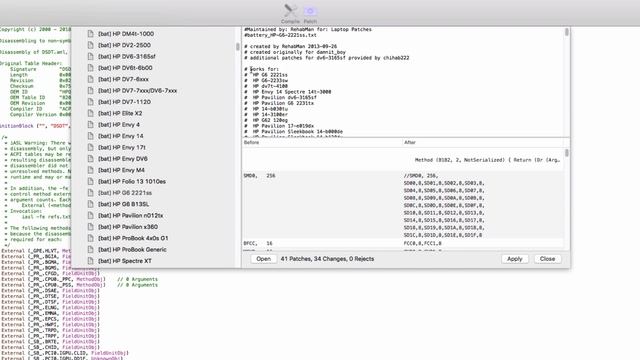Choose the [bat] HP Pavilion x360 entry
The image size is (640, 360).
point(128,227)
